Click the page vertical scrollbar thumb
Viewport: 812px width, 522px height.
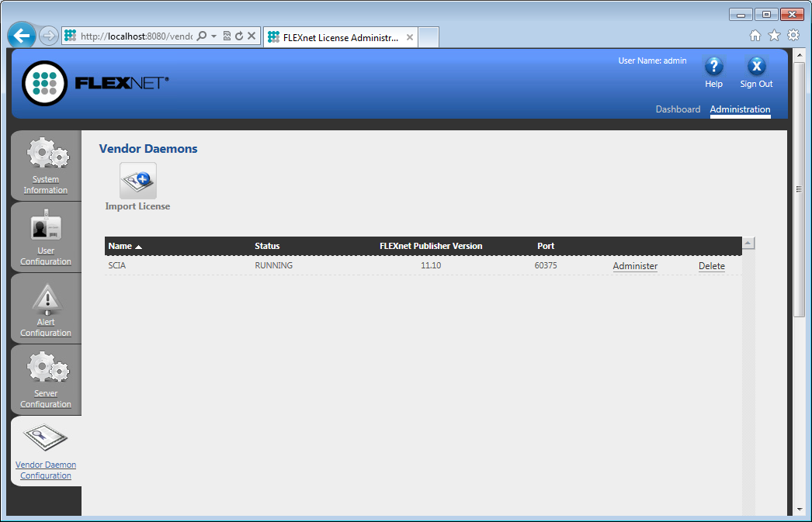tap(800, 189)
